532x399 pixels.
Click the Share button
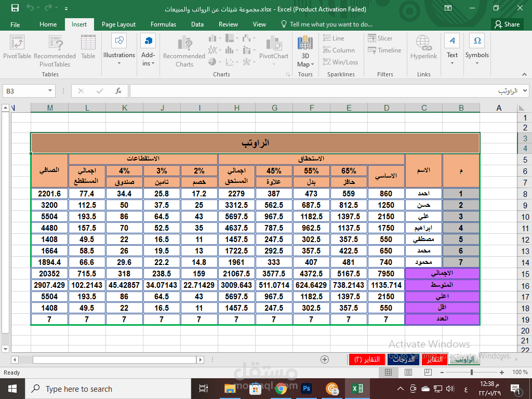[507, 24]
